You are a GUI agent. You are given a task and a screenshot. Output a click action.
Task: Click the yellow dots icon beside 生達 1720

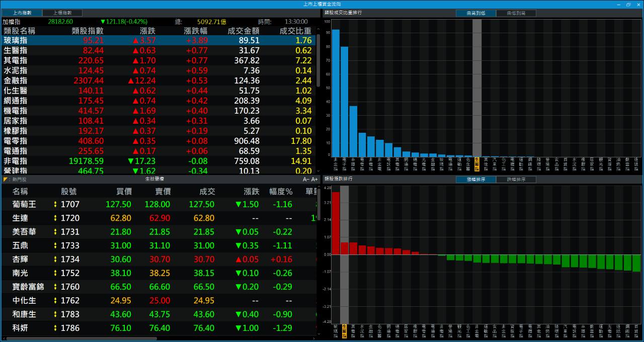click(x=55, y=218)
